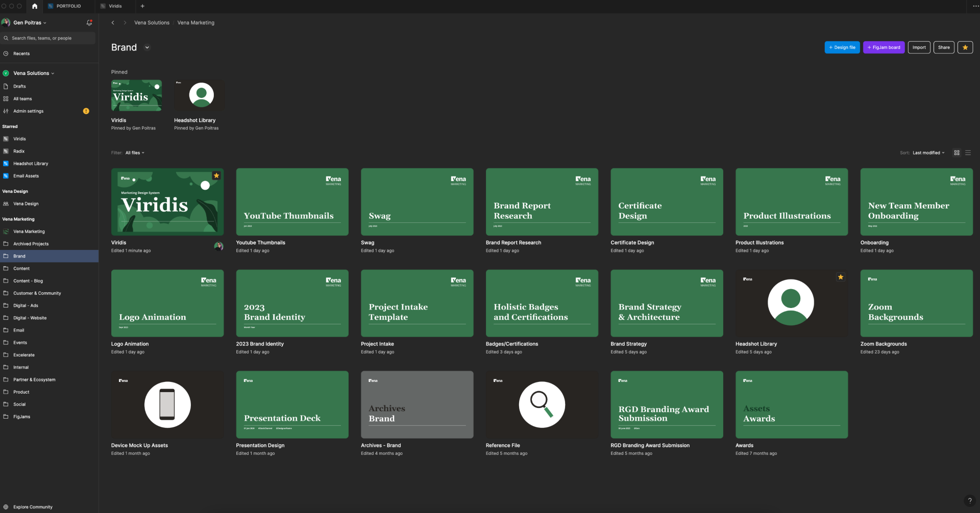Open the Awards file
The image size is (980, 513).
(x=792, y=404)
